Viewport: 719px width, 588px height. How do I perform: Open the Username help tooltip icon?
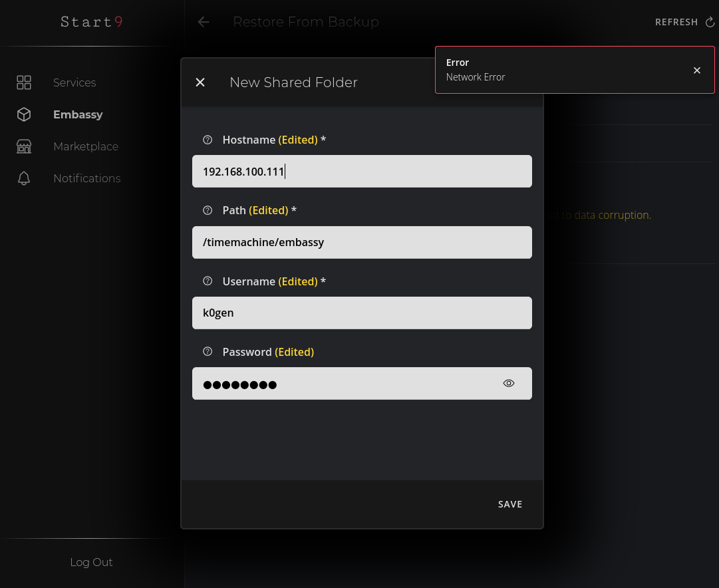click(x=207, y=281)
